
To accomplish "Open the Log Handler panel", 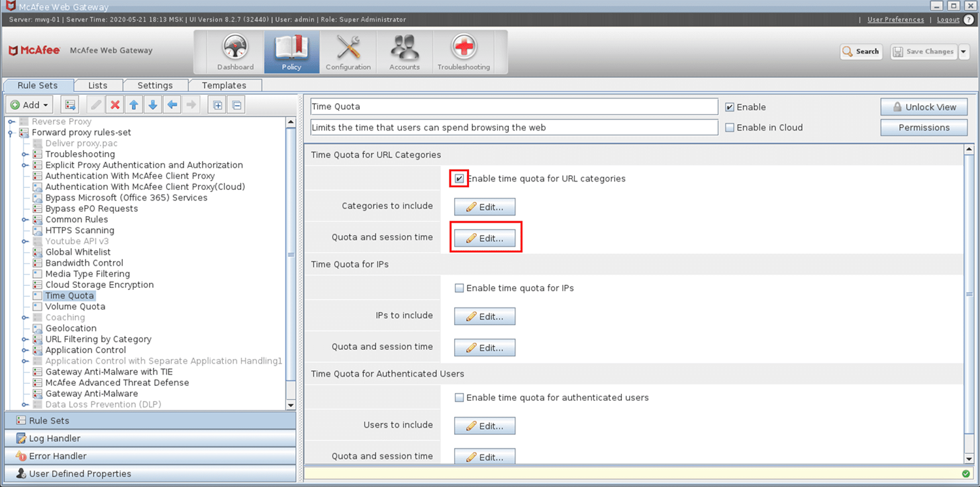I will pyautogui.click(x=150, y=439).
